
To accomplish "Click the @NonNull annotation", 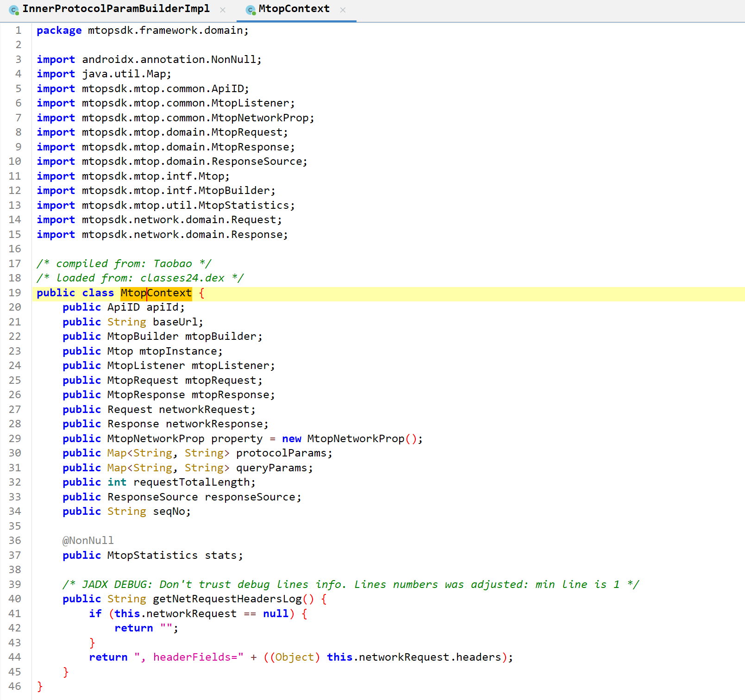I will [88, 541].
